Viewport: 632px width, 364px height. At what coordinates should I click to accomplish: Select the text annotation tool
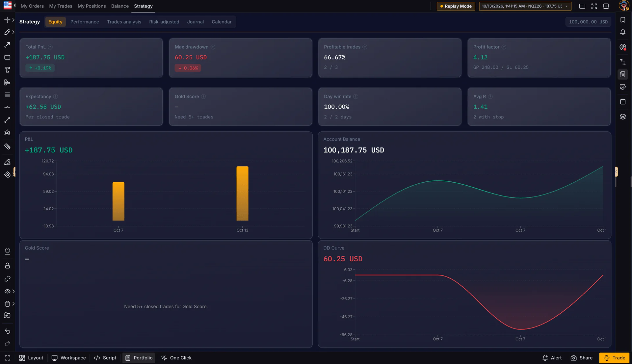(7, 70)
